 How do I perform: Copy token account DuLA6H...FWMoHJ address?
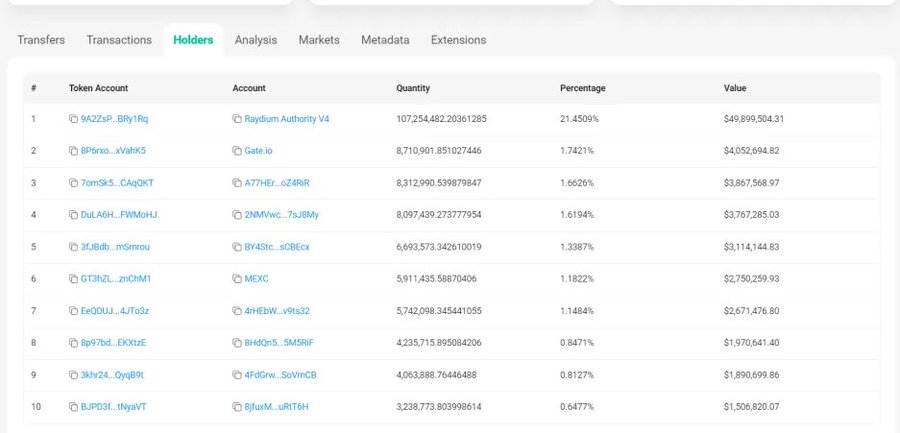pyautogui.click(x=73, y=215)
